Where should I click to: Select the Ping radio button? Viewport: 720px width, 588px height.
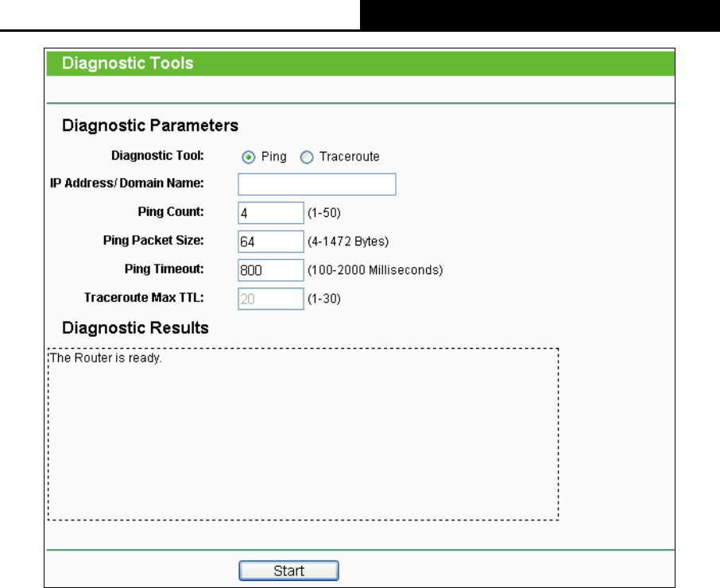tap(248, 157)
